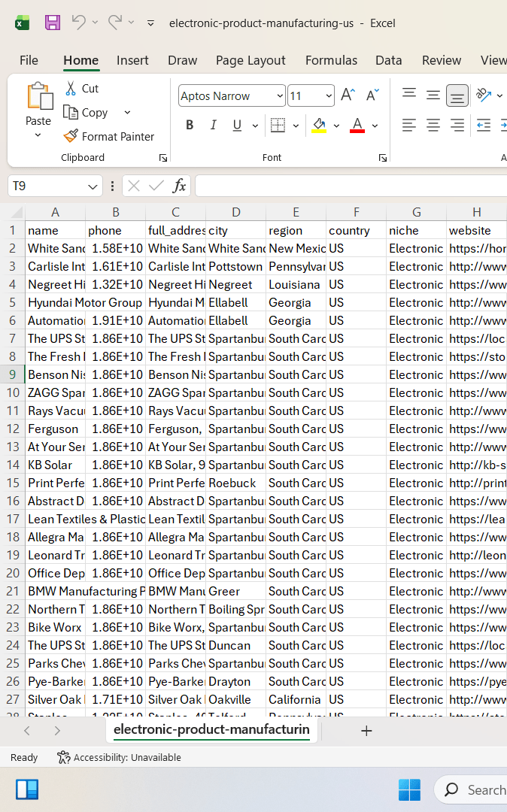The image size is (507, 812).
Task: Click the Orientation text angle icon
Action: (x=484, y=95)
